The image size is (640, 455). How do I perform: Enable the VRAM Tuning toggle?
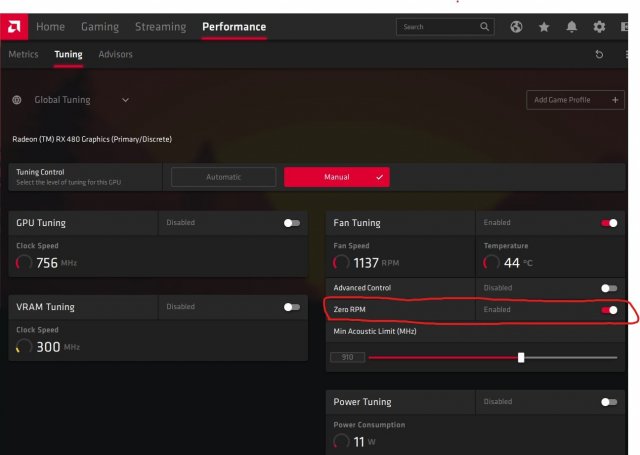[x=291, y=307]
